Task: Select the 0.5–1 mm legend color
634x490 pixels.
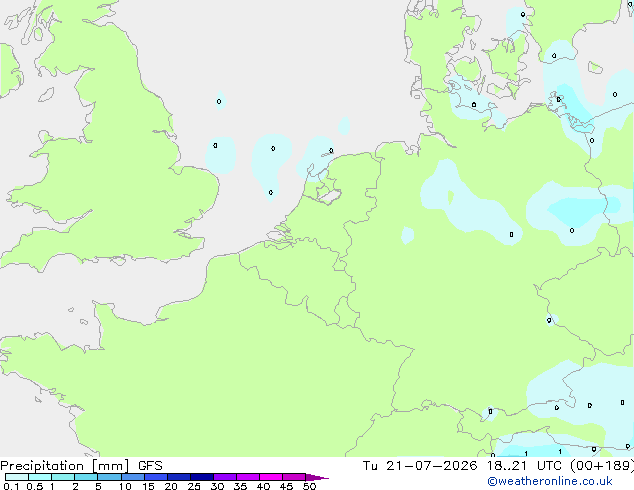Action: pyautogui.click(x=40, y=477)
